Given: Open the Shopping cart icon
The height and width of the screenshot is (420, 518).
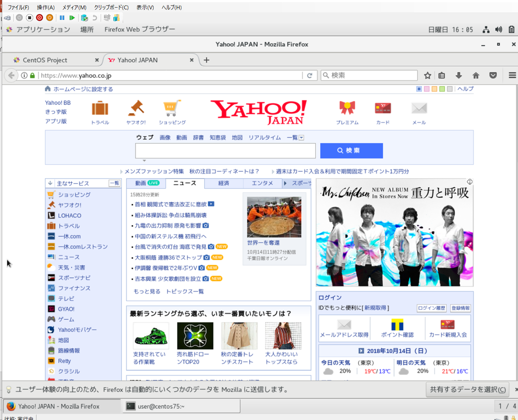Looking at the screenshot, I should point(172,108).
